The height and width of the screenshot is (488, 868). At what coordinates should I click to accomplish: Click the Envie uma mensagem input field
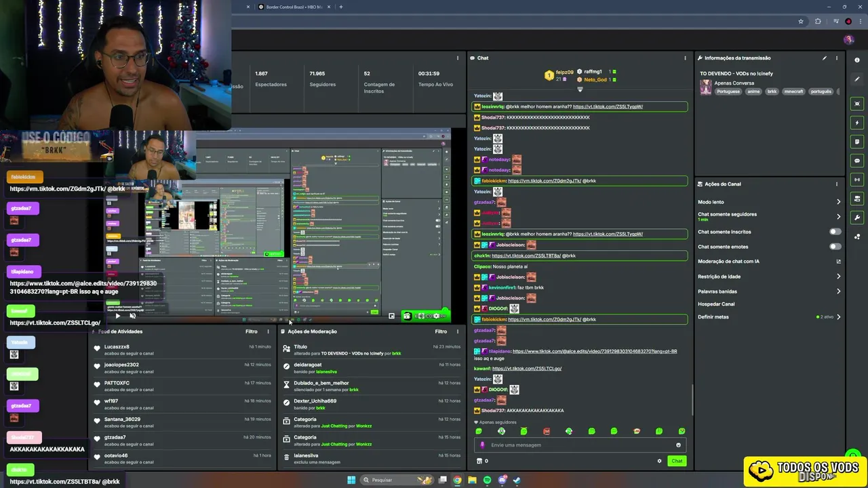pos(580,445)
